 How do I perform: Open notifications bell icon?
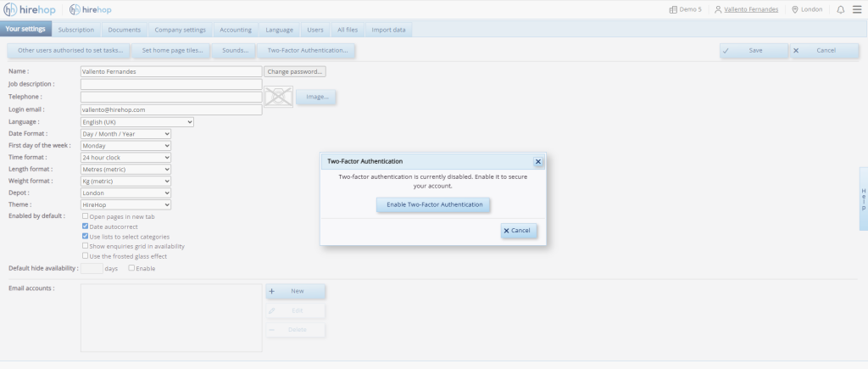[840, 9]
